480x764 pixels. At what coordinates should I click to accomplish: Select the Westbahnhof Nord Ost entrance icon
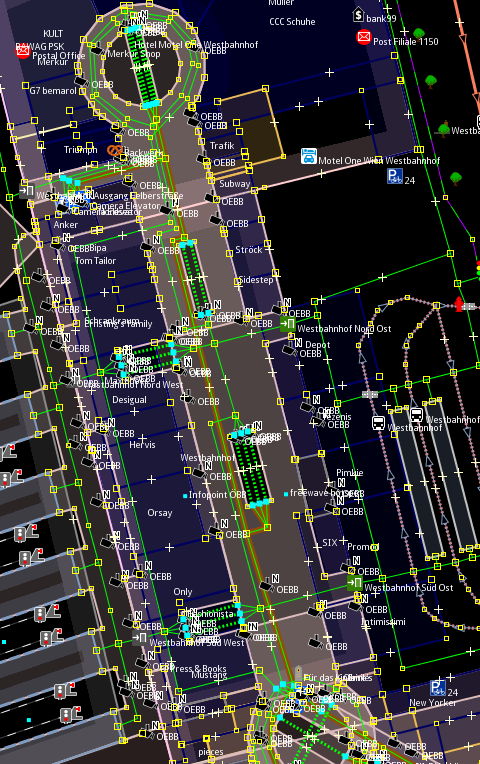[x=288, y=324]
